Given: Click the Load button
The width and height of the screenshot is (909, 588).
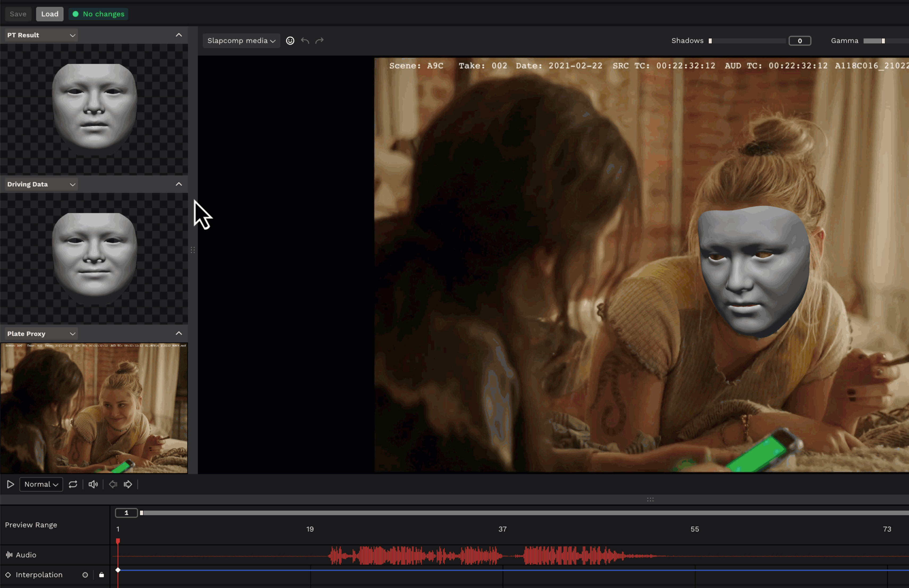Looking at the screenshot, I should [50, 14].
